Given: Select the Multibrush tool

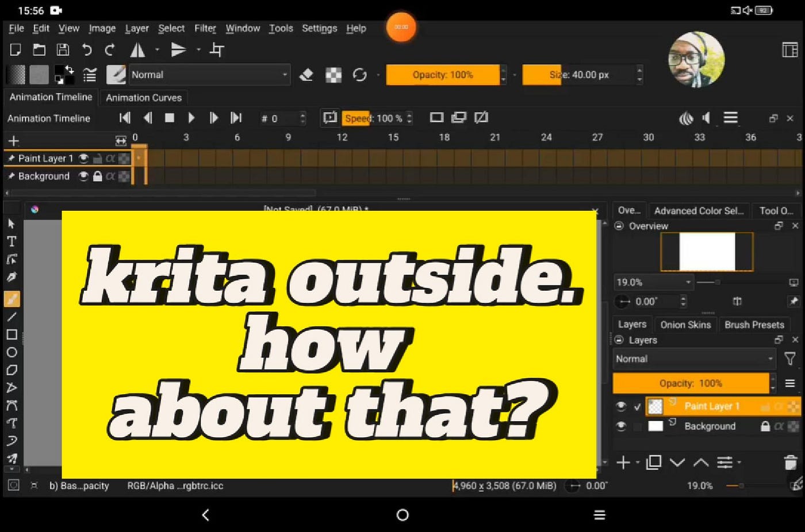Looking at the screenshot, I should point(11,458).
